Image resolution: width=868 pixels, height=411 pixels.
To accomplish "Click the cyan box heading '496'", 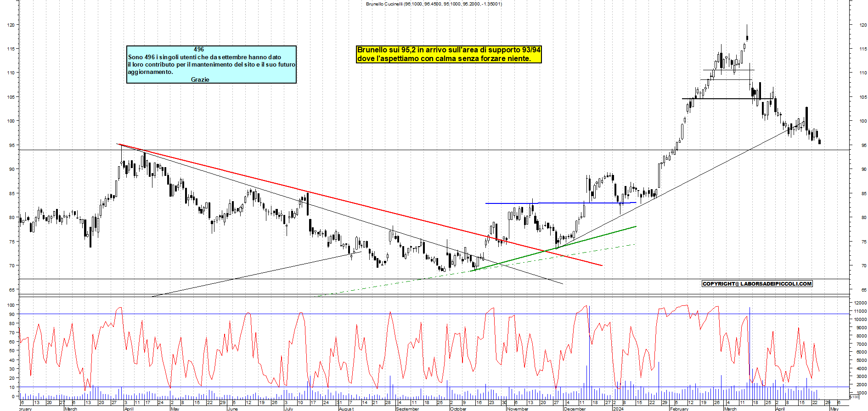I will pyautogui.click(x=199, y=49).
